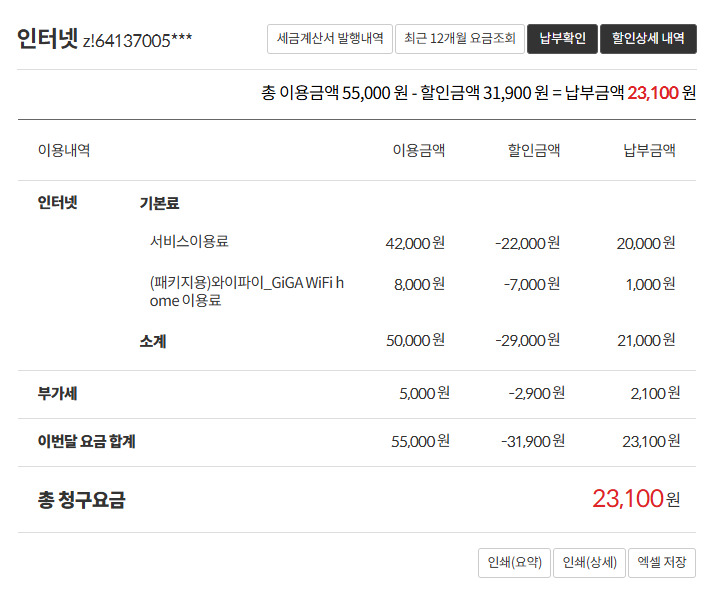
Task: Click the 인쇄(상세) print button
Action: coord(590,563)
